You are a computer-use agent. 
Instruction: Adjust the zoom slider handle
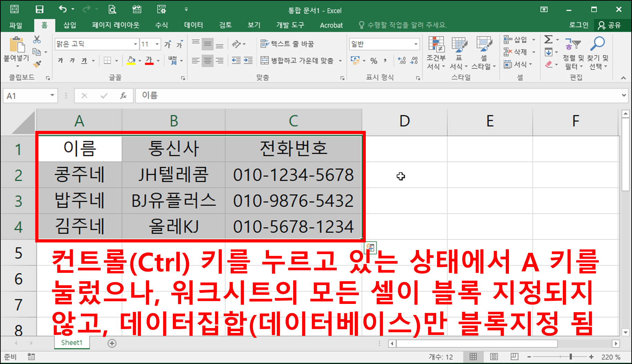click(x=571, y=357)
